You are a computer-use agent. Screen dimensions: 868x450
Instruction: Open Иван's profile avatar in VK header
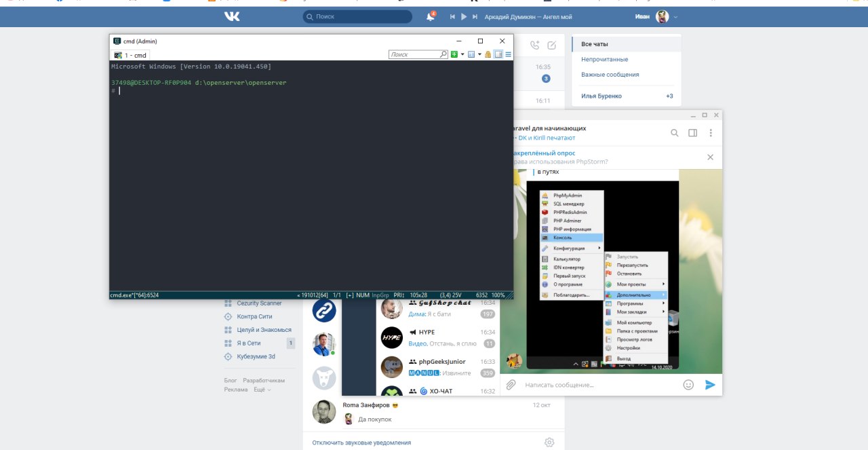click(662, 16)
